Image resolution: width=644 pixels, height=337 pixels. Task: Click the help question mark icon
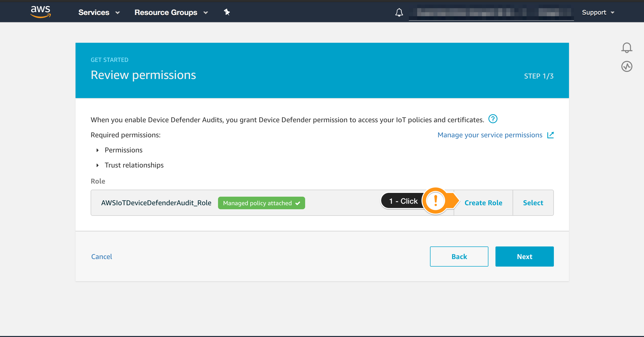coord(493,119)
